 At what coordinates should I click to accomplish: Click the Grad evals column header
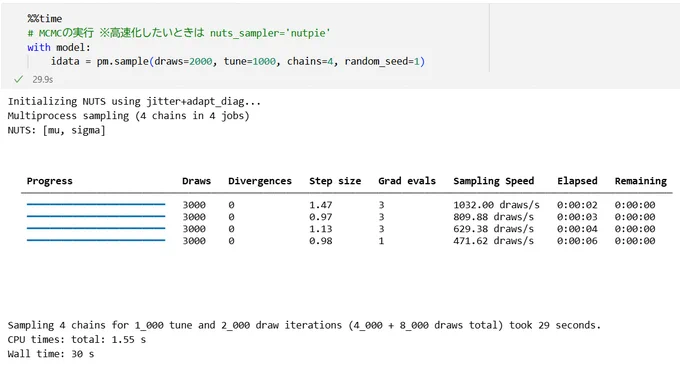407,181
